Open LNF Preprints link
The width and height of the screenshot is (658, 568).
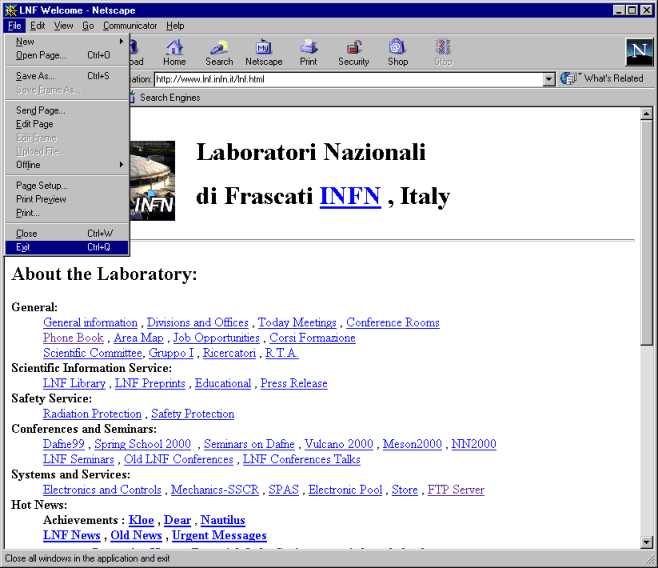[150, 383]
